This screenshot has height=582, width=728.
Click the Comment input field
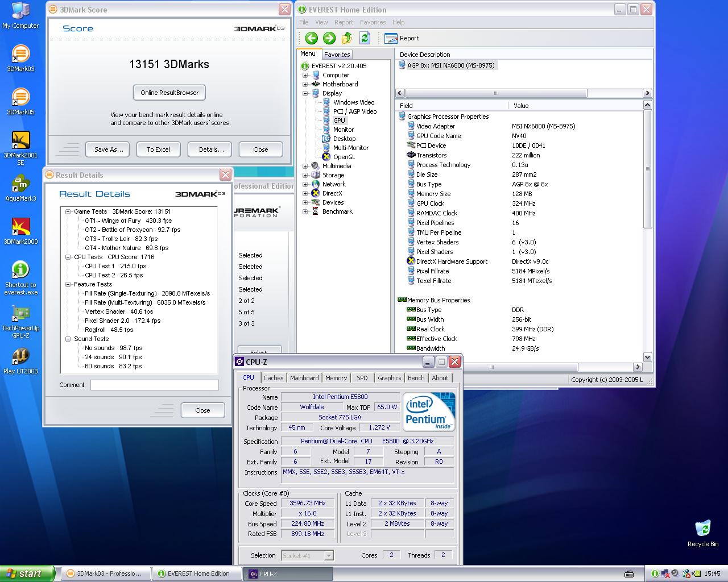[x=155, y=385]
